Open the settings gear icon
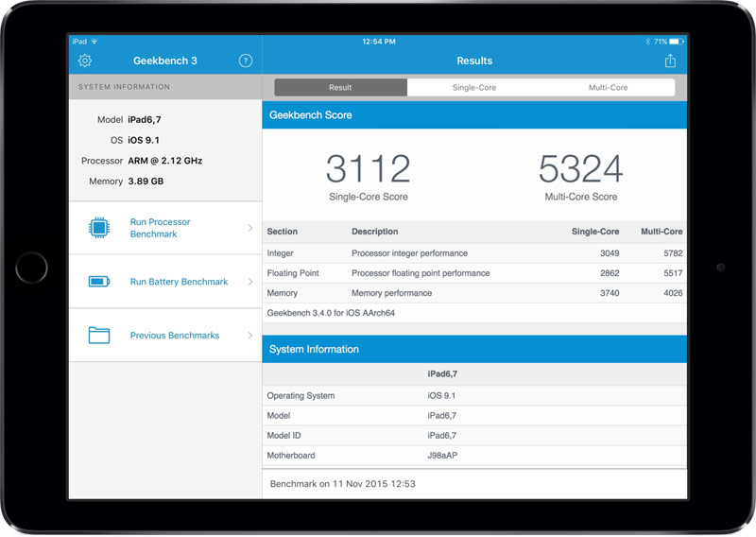Screen dimensions: 756x537 click(x=85, y=61)
